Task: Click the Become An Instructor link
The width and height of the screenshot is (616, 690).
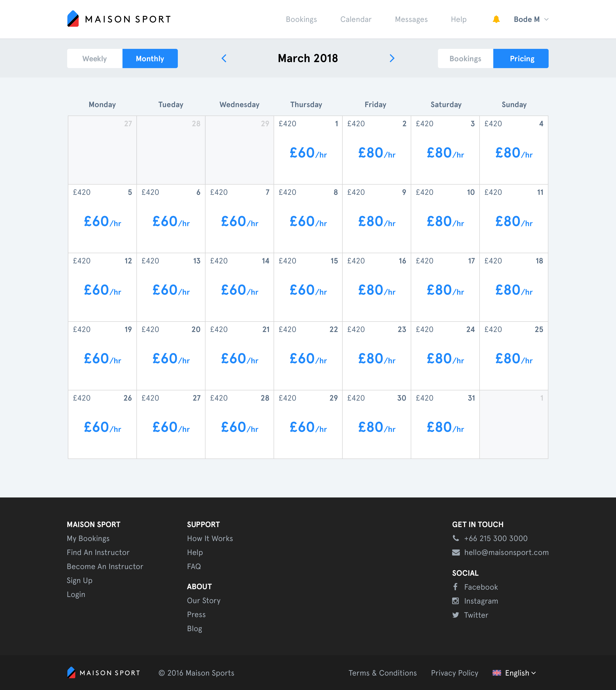Action: pos(105,566)
